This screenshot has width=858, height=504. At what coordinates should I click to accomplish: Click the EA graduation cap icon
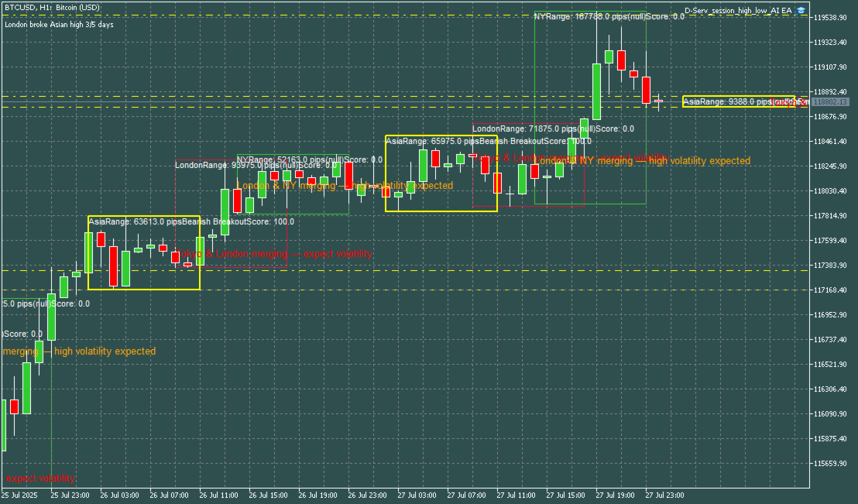pos(801,9)
